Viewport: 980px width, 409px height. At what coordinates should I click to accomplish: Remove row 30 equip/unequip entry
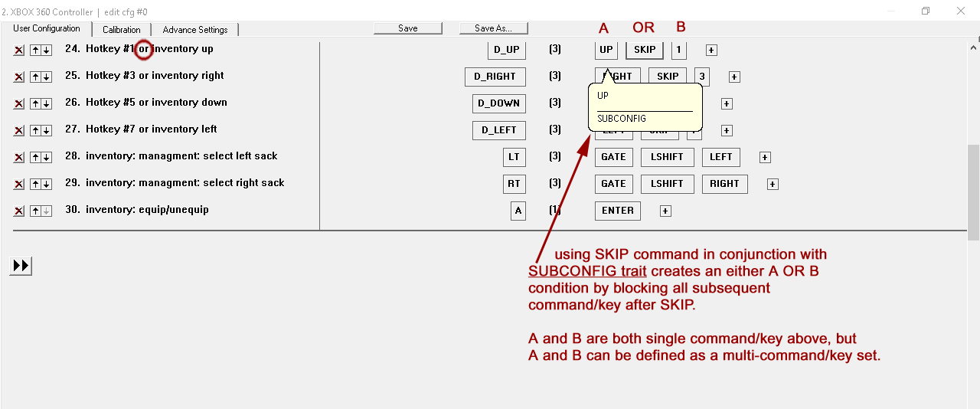19,211
